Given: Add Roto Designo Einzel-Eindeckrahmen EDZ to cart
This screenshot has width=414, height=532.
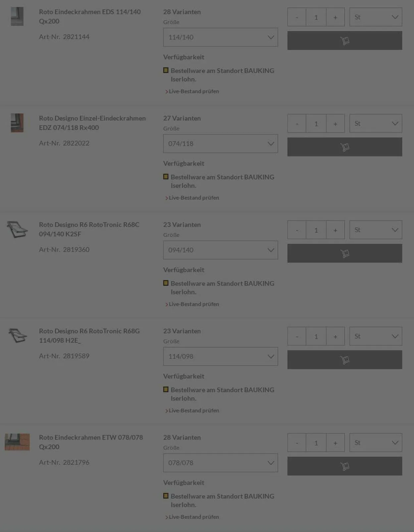Looking at the screenshot, I should (344, 147).
